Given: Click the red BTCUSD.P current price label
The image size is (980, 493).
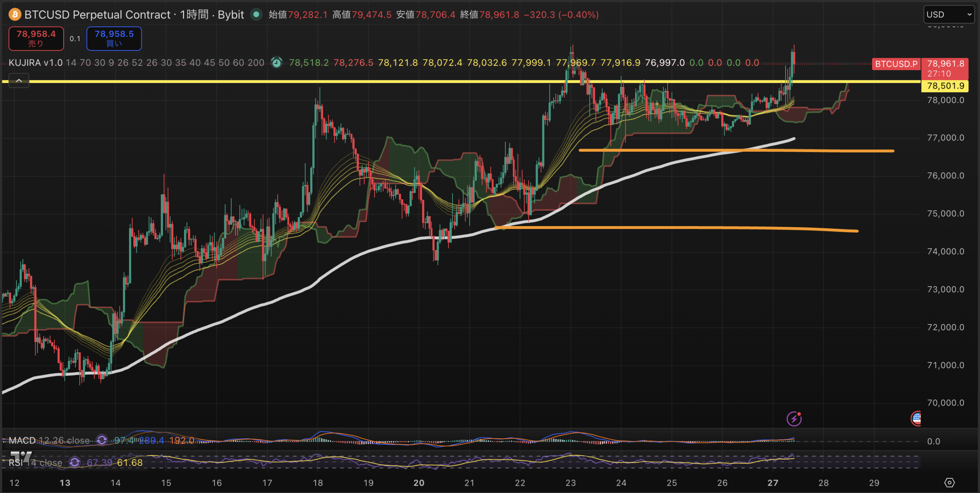Looking at the screenshot, I should [x=896, y=64].
